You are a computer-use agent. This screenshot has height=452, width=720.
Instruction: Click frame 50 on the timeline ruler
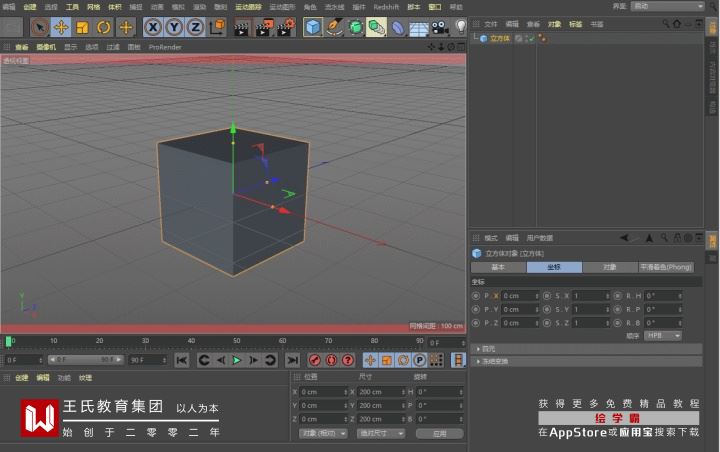click(236, 341)
